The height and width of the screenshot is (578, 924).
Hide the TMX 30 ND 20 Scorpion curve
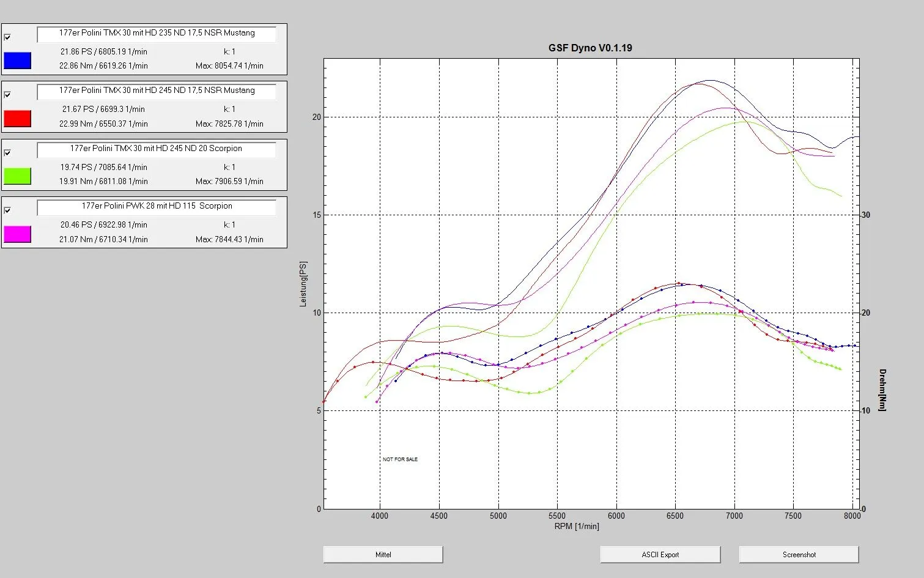point(7,153)
